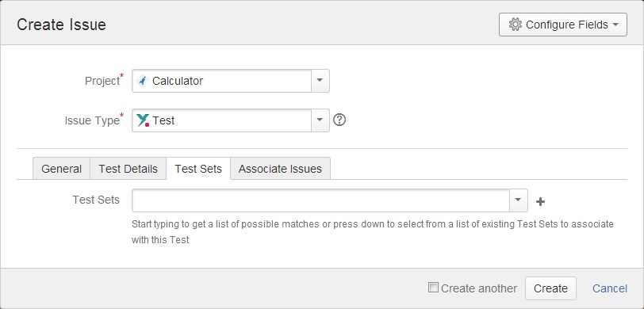The width and height of the screenshot is (644, 309).
Task: Toggle the Create another checkbox
Action: pos(433,288)
